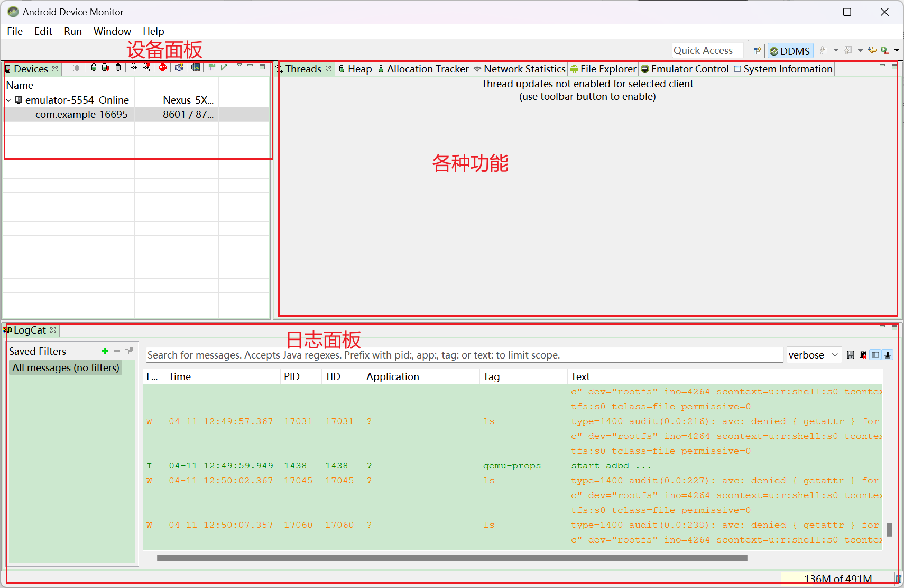Add a new logcat filter with green plus
This screenshot has height=588, width=904.
point(105,351)
